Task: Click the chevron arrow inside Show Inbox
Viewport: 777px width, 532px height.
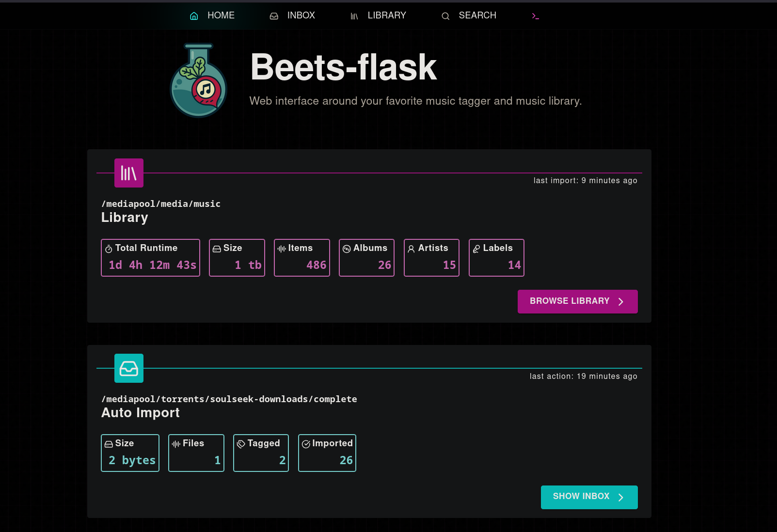Action: (x=621, y=497)
